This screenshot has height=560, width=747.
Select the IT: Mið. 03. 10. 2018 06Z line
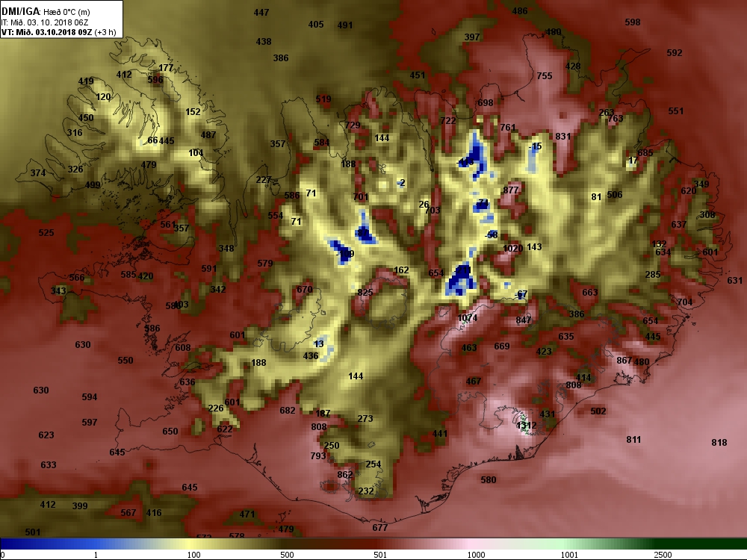pos(44,22)
